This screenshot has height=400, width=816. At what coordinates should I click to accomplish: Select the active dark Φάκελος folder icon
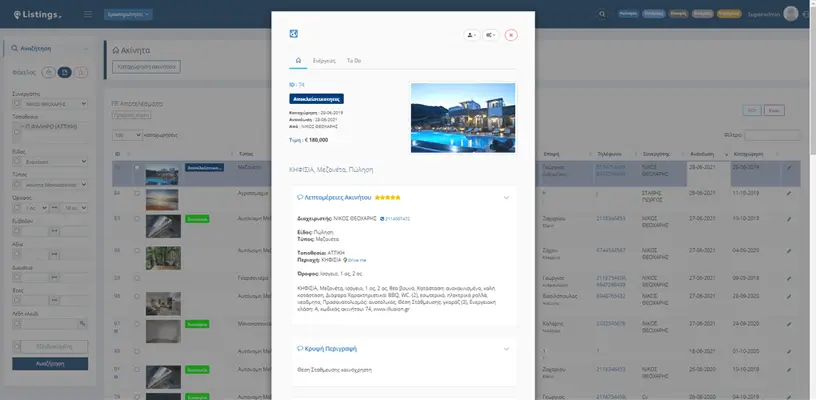click(x=65, y=73)
